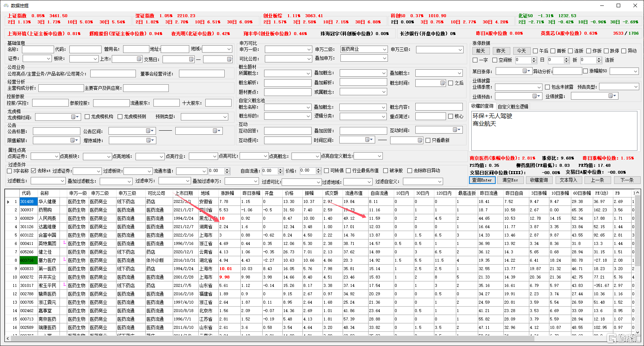
Task: Open the 交易日 start date calendar icon
Action: [191, 59]
